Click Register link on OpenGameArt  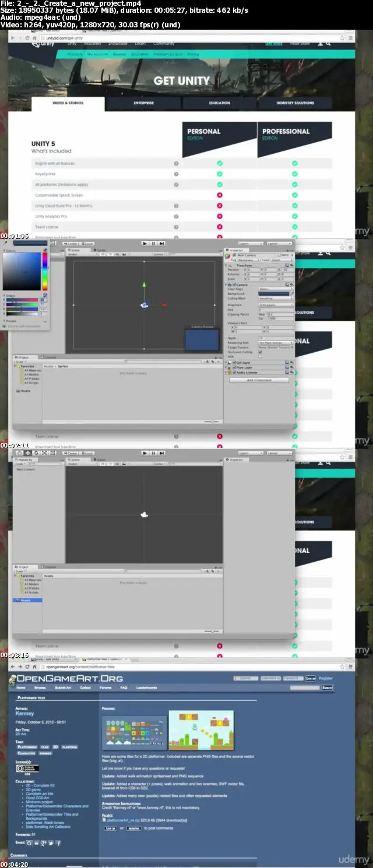point(326,678)
